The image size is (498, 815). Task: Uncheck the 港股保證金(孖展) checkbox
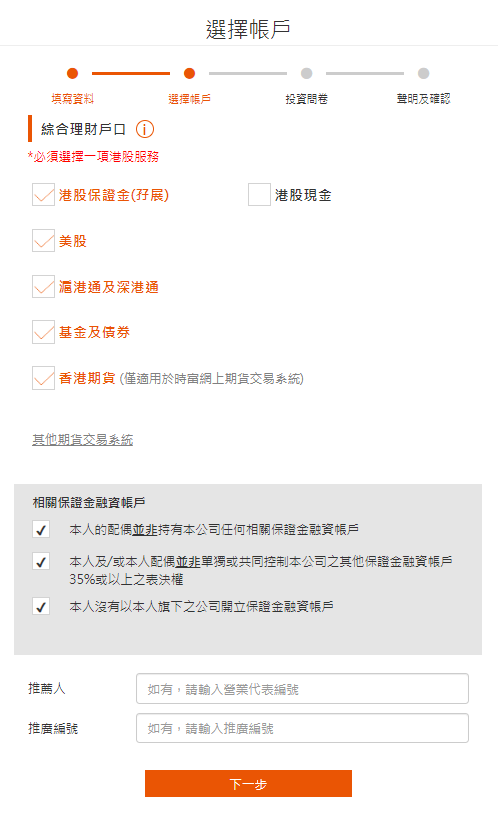click(43, 195)
